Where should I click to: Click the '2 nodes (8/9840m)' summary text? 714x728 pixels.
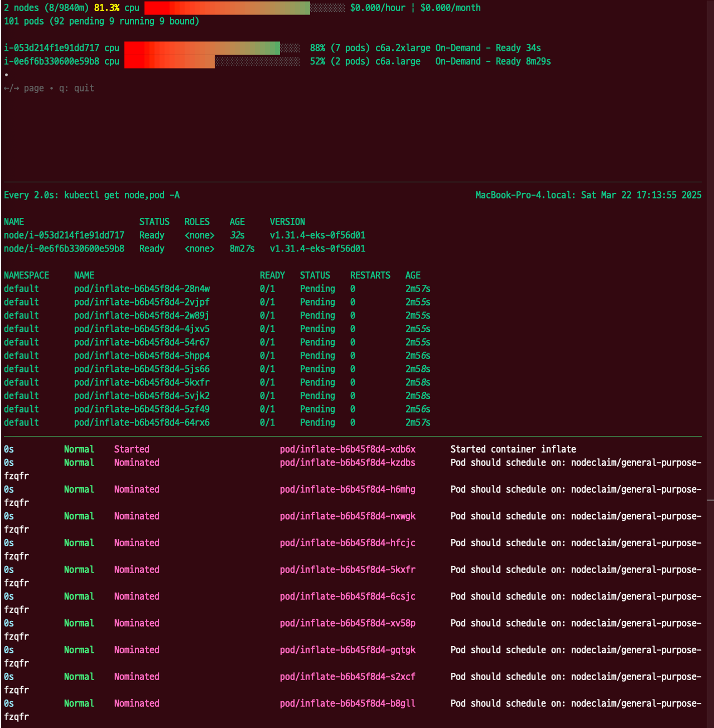pos(46,8)
